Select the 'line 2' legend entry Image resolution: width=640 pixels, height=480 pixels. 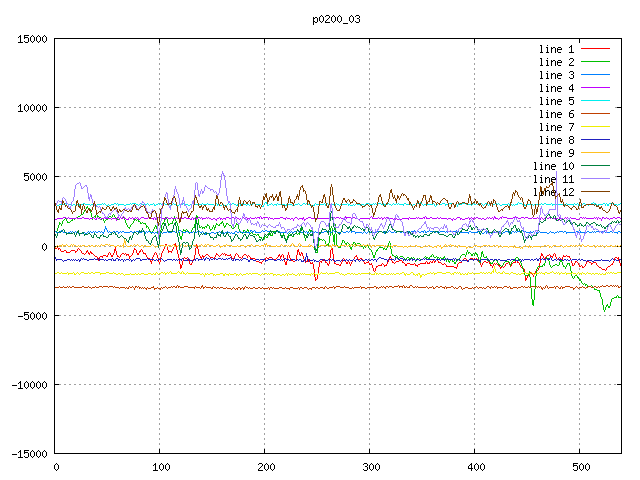coord(556,62)
